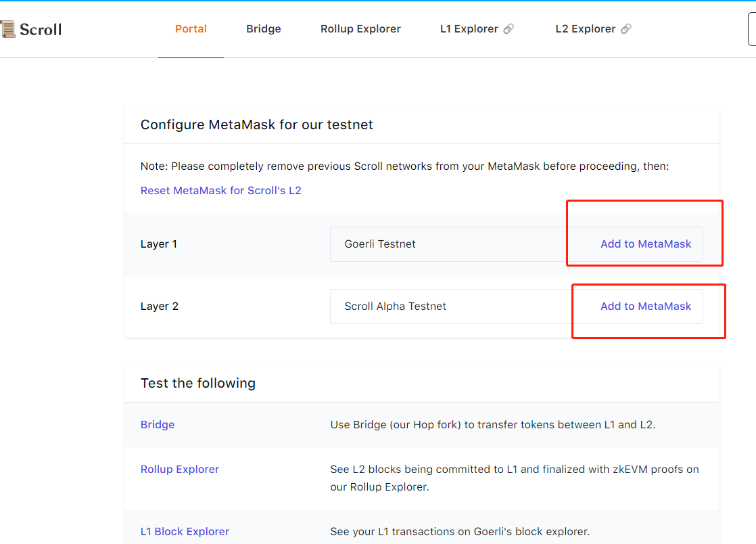Click the Scroll wordmark in the header
The height and width of the screenshot is (544, 756).
coord(41,29)
